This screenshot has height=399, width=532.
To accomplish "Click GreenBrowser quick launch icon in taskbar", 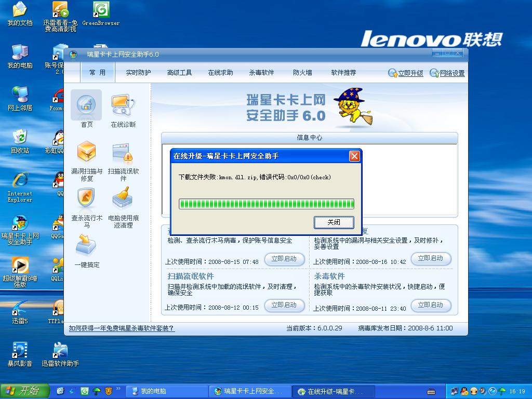I will [x=84, y=391].
